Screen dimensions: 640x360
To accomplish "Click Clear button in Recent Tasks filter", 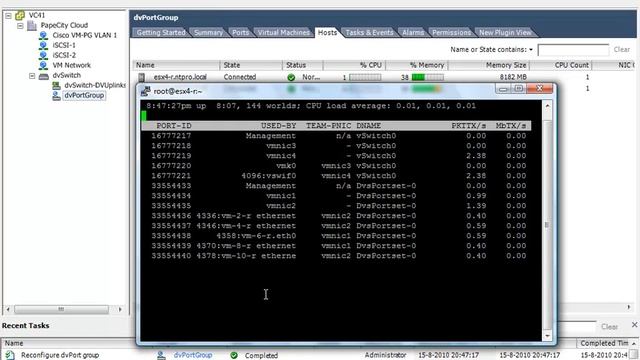I will [609, 327].
